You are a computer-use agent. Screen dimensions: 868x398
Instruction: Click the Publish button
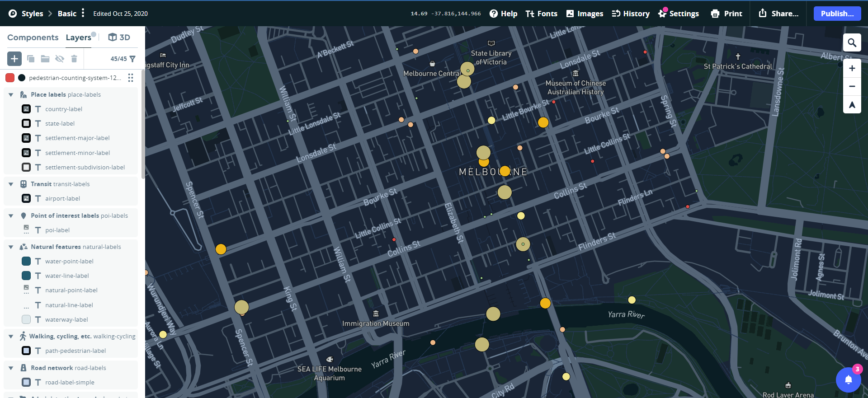[x=837, y=14]
